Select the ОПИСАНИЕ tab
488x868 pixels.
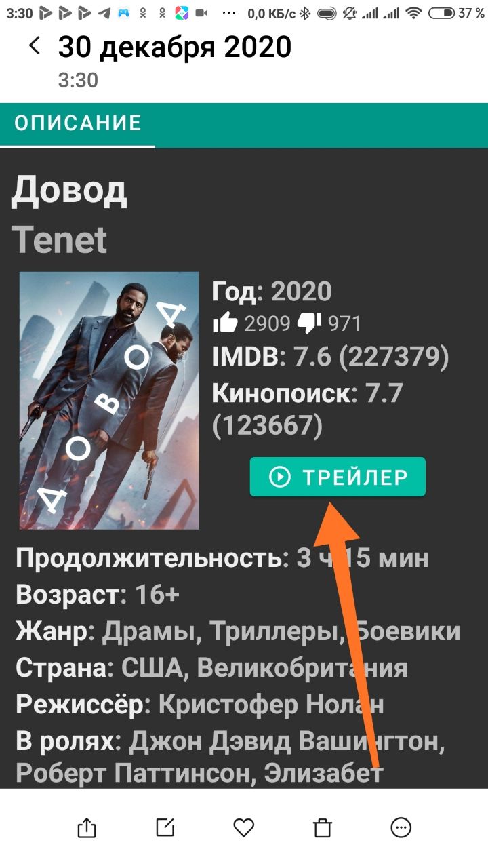78,123
